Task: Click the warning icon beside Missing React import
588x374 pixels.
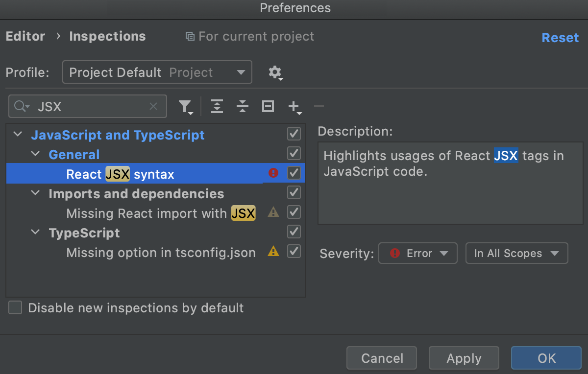Action: pyautogui.click(x=273, y=212)
